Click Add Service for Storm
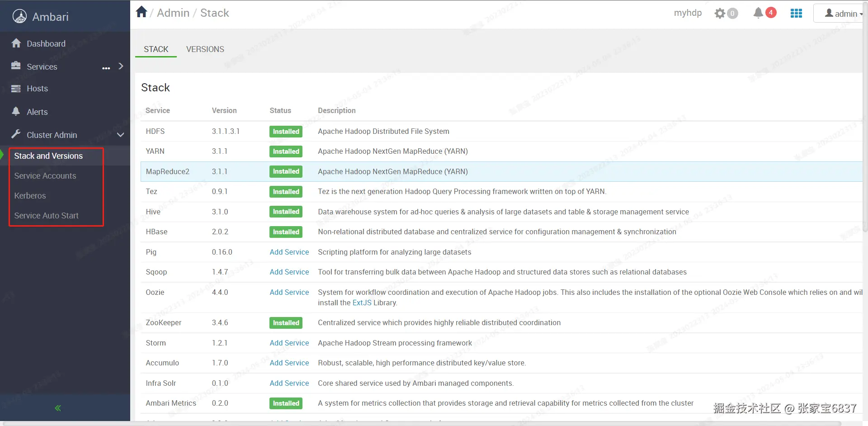 point(289,343)
